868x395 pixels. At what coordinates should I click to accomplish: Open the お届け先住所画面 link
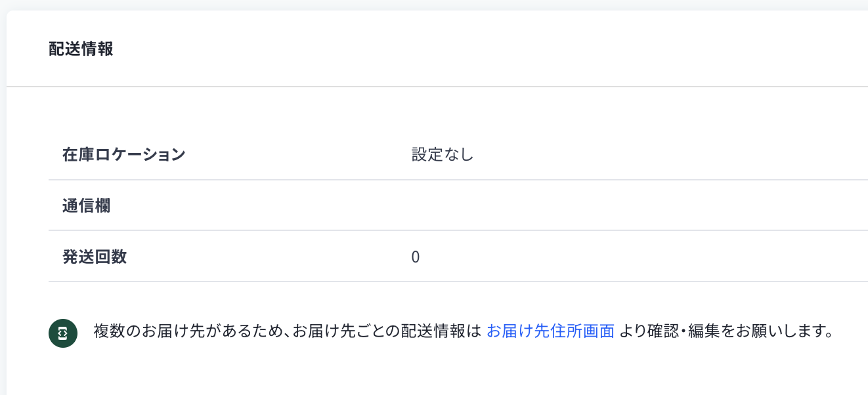pyautogui.click(x=550, y=331)
